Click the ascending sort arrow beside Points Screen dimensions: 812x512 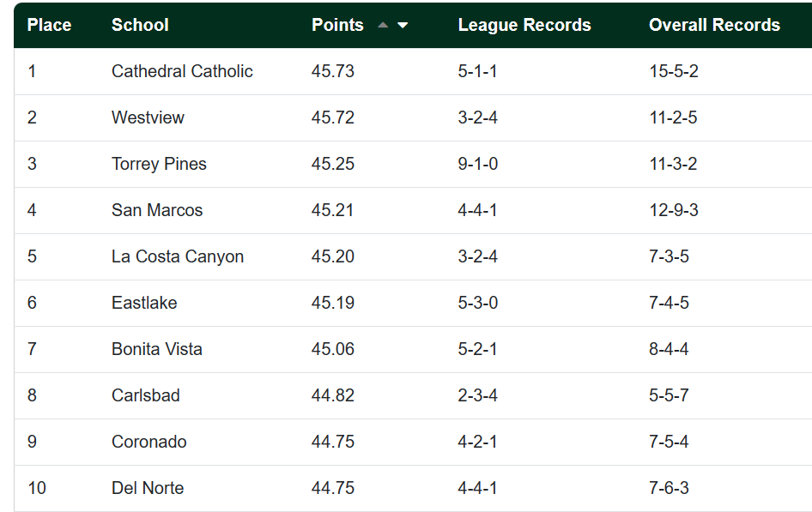pos(383,26)
